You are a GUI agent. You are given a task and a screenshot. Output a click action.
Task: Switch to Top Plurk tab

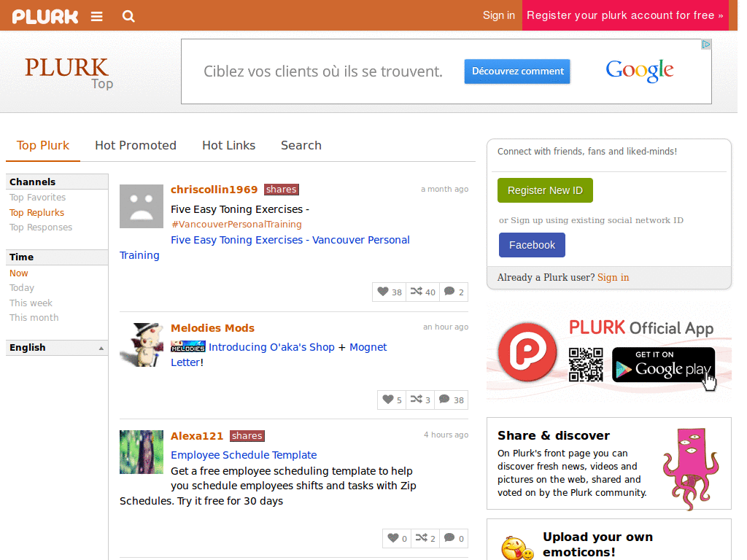pos(43,145)
